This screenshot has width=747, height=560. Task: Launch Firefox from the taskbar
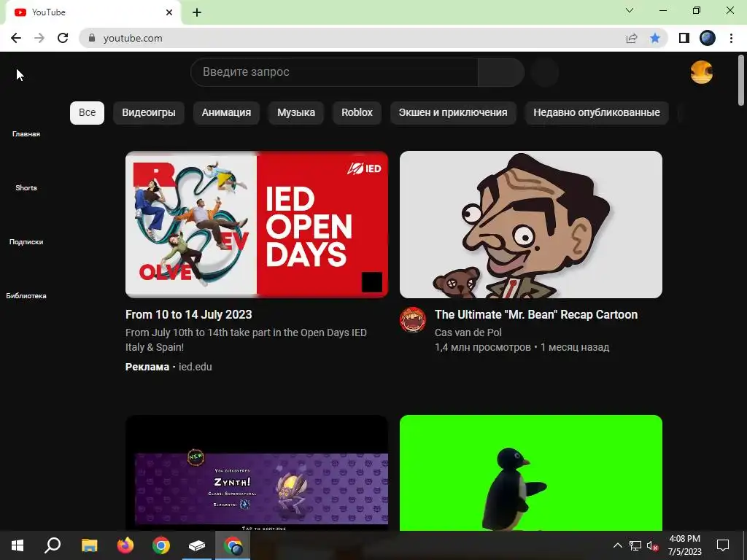tap(125, 545)
